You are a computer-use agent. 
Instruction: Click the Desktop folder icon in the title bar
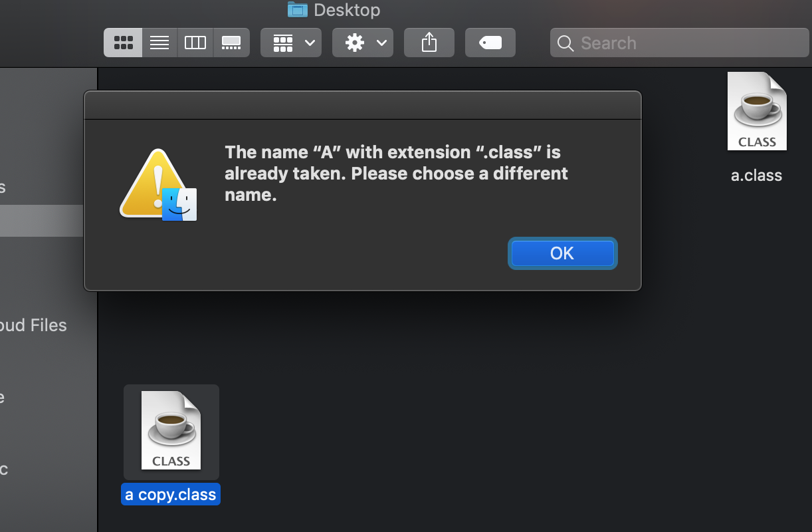(x=297, y=9)
